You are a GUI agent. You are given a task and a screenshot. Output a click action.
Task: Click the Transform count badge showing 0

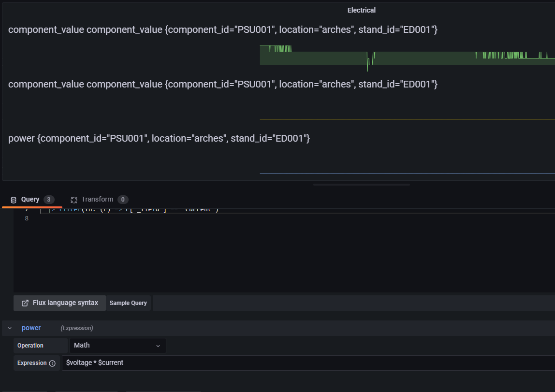click(x=123, y=199)
